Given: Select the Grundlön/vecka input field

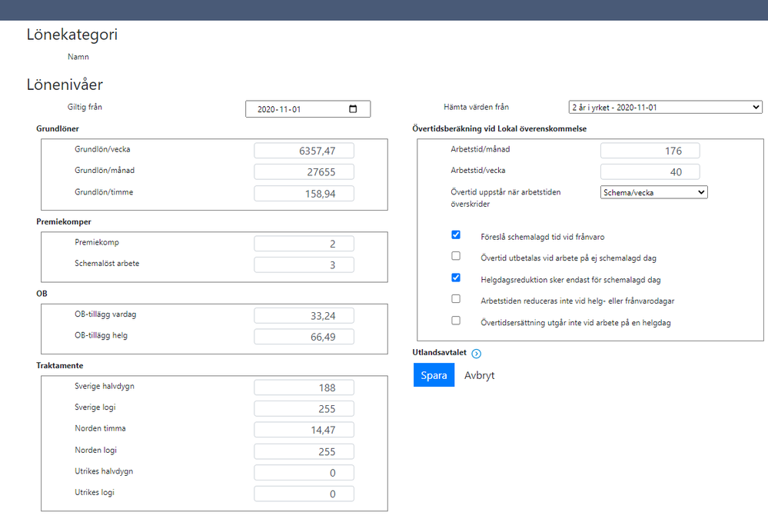Looking at the screenshot, I should [304, 151].
